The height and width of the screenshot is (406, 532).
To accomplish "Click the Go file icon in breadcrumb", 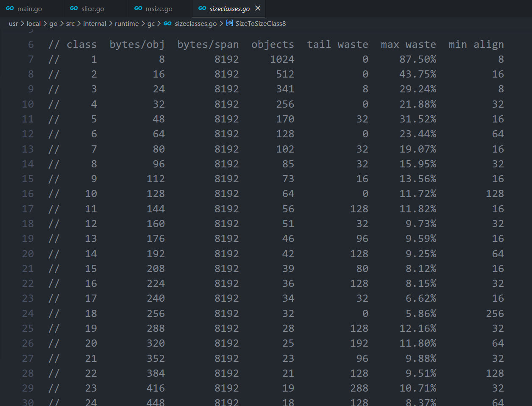I will pos(167,24).
